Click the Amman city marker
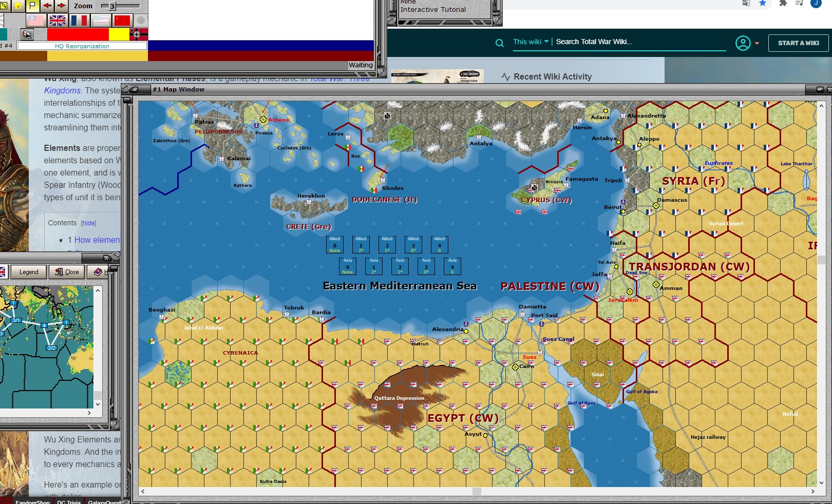 click(x=656, y=284)
